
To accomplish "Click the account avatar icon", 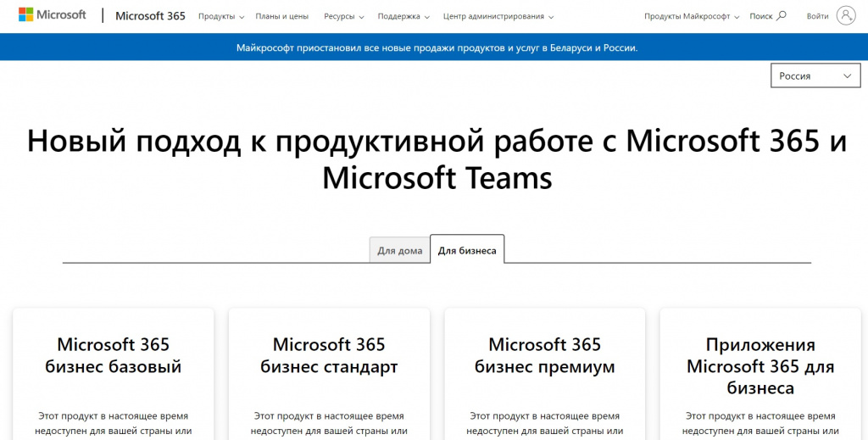I will [846, 16].
